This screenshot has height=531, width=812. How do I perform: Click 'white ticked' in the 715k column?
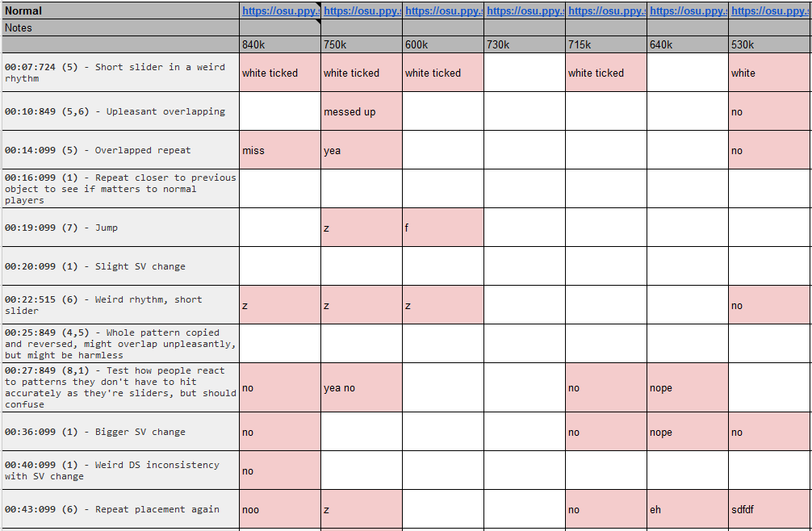pyautogui.click(x=606, y=73)
